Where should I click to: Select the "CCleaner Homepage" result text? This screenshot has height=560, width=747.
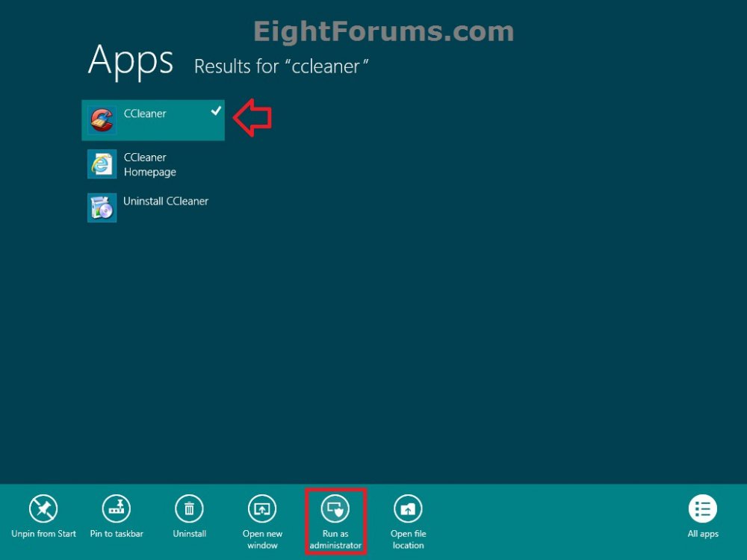click(x=149, y=164)
